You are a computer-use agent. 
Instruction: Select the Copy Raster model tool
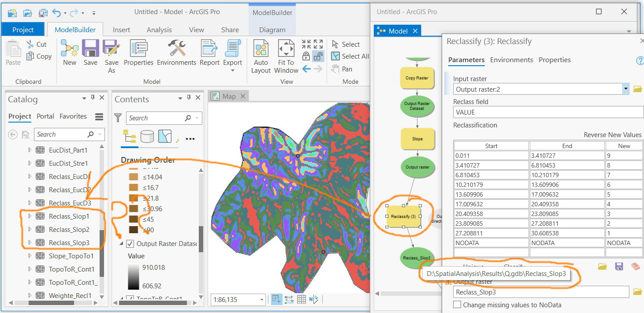417,78
